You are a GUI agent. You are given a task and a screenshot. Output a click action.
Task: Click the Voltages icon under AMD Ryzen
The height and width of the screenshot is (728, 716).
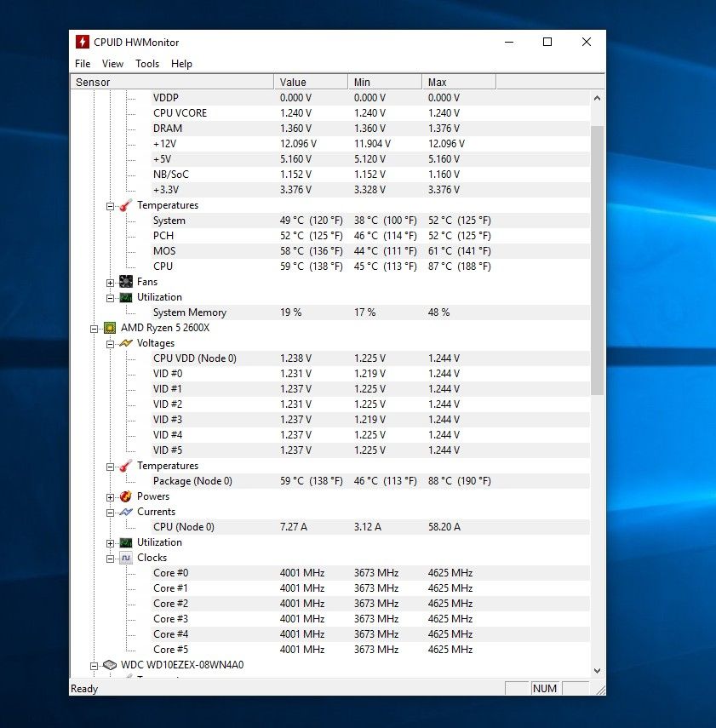[126, 343]
